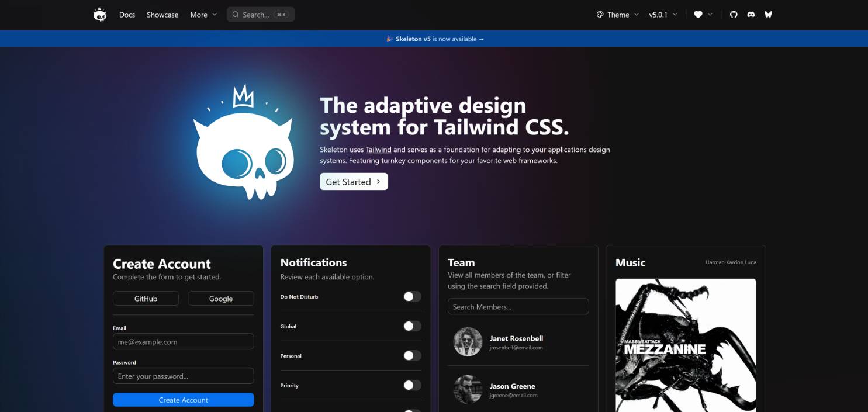Viewport: 868px width, 412px height.
Task: Select the Janet Rosenbell name
Action: tap(516, 338)
